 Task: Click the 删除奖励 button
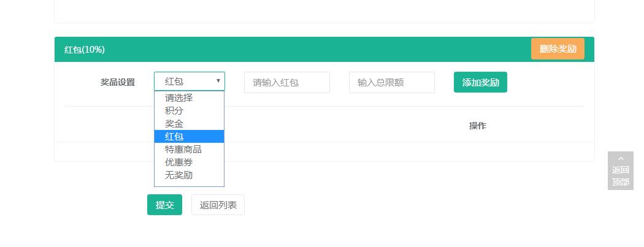(558, 49)
